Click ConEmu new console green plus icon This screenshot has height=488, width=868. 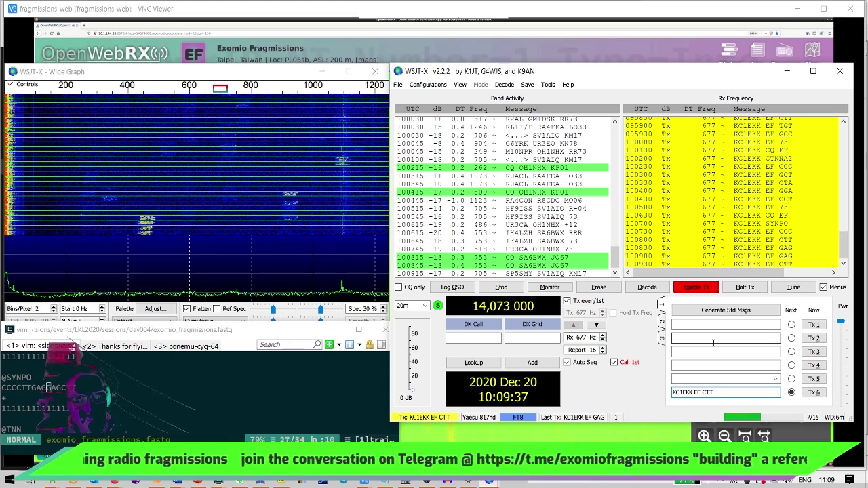[x=329, y=344]
